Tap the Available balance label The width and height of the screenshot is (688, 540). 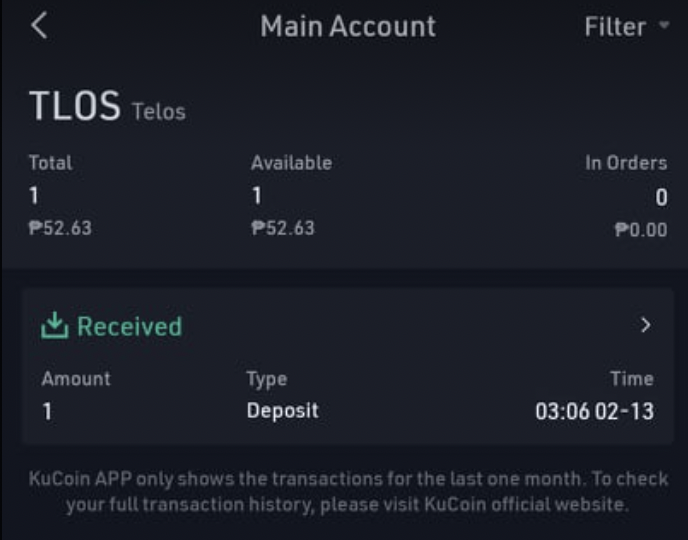[291, 163]
